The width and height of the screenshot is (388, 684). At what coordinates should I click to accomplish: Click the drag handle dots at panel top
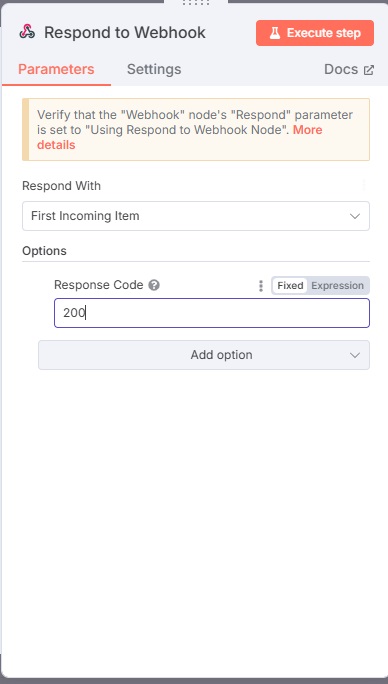(196, 3)
